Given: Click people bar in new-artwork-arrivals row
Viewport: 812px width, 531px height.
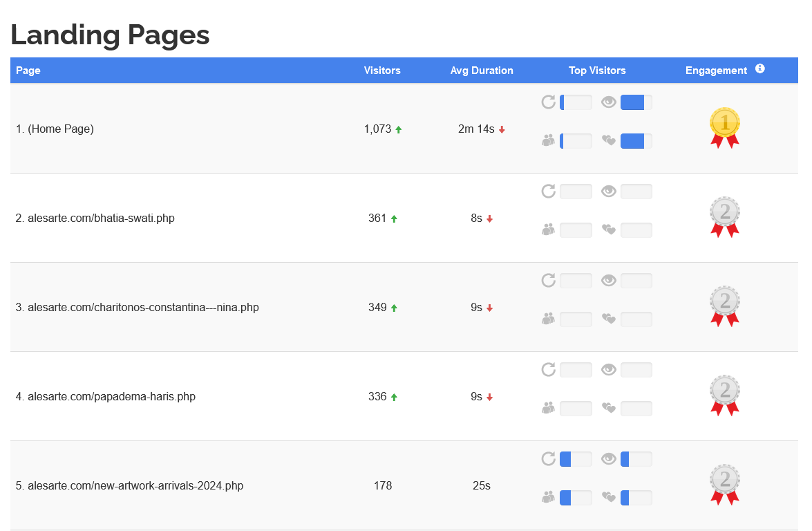Looking at the screenshot, I should point(576,497).
